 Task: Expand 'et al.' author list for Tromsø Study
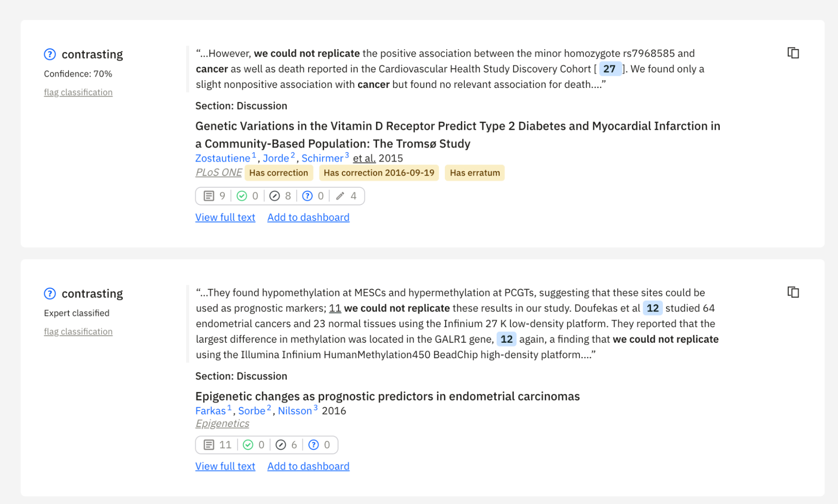point(364,158)
